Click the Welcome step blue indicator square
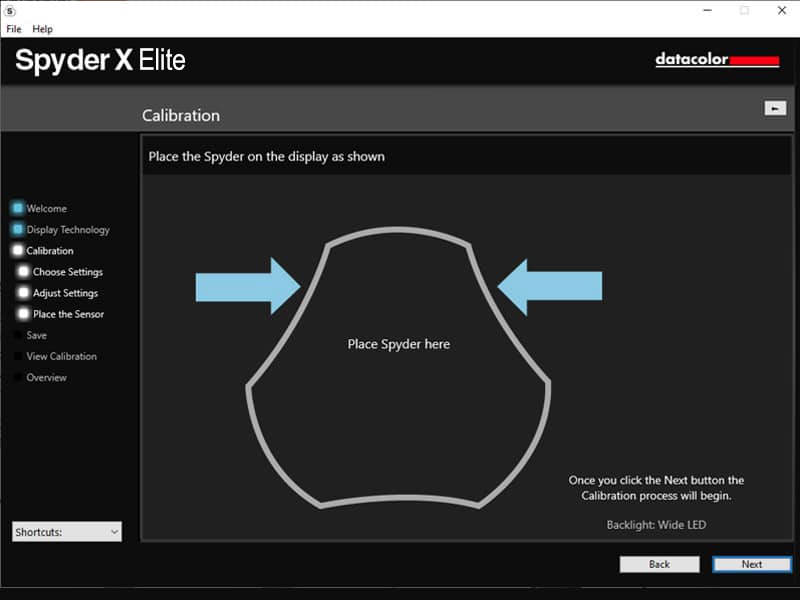Image resolution: width=800 pixels, height=600 pixels. click(x=18, y=208)
